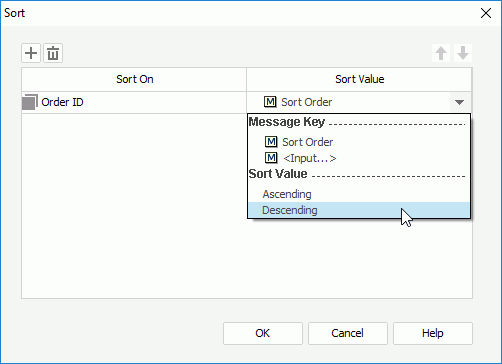Click the M icon beside selected Sort Order
This screenshot has height=364, width=502.
[x=270, y=102]
